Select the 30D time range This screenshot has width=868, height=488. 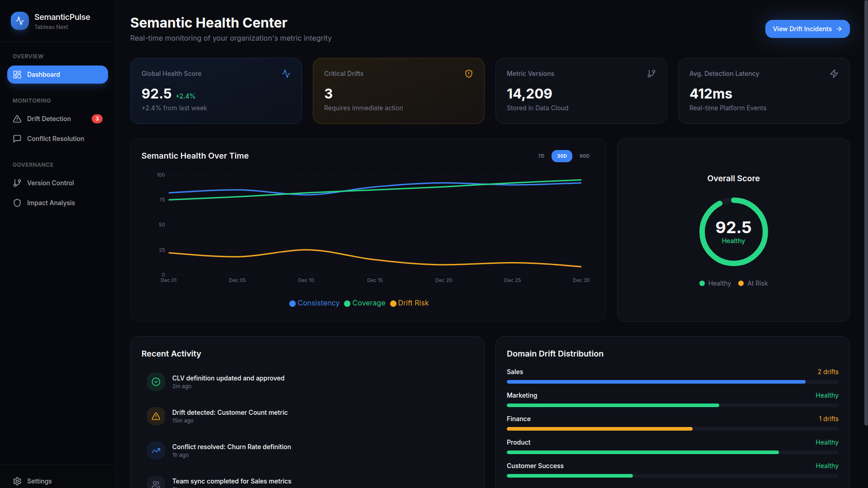pos(561,156)
